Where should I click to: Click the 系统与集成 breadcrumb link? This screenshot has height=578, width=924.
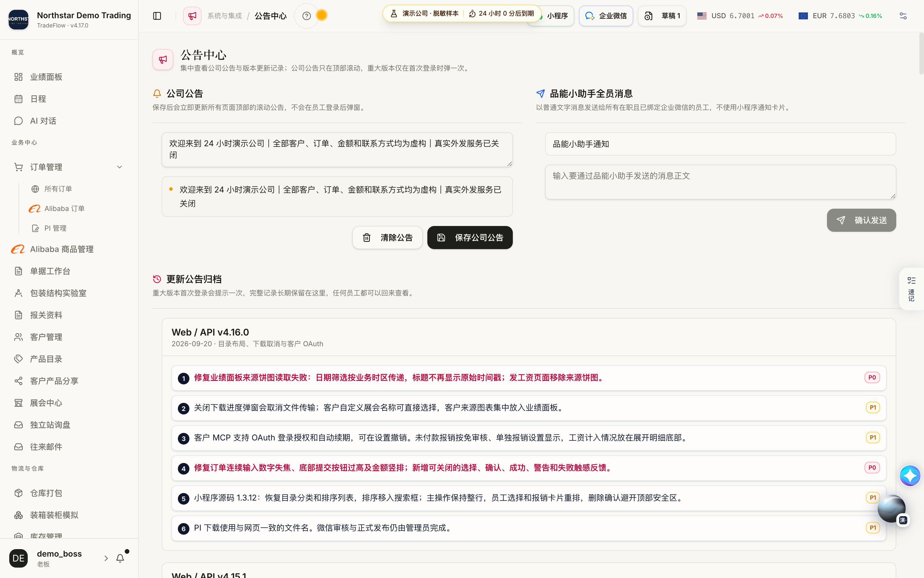[225, 16]
